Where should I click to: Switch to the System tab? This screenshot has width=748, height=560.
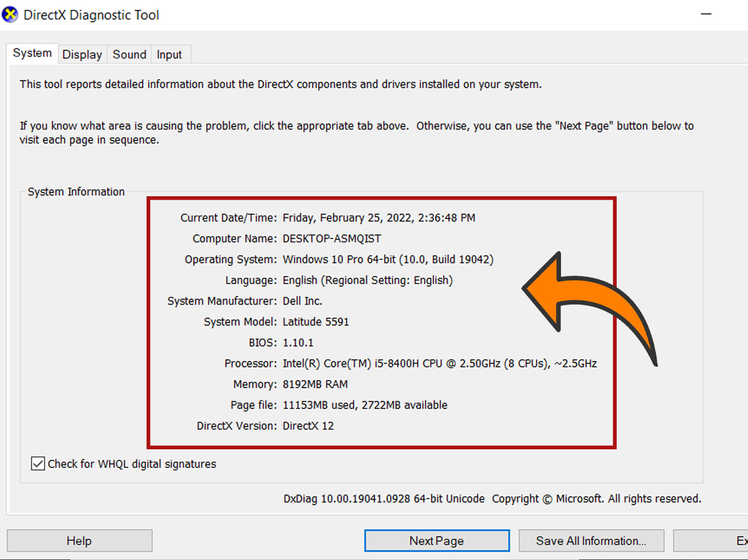[x=32, y=53]
